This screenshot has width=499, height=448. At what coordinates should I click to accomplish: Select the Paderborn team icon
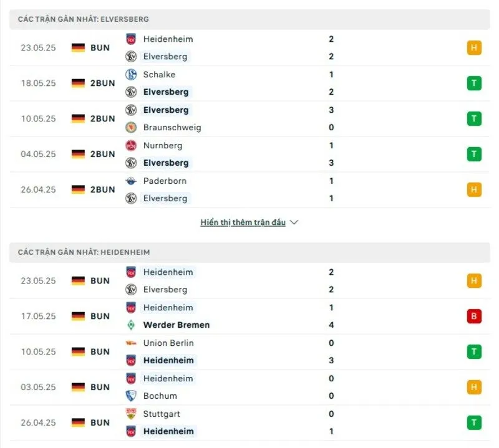point(131,181)
